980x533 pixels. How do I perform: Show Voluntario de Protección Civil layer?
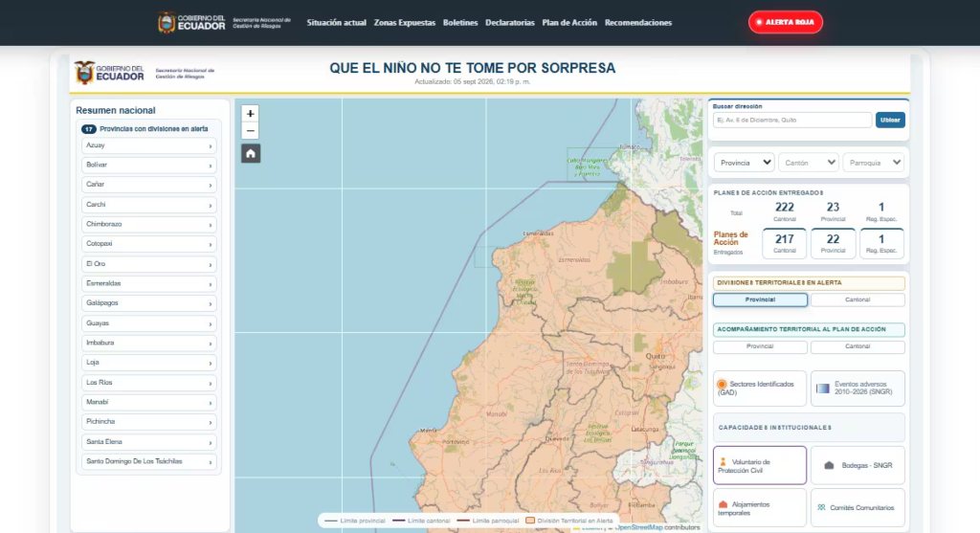pos(759,465)
